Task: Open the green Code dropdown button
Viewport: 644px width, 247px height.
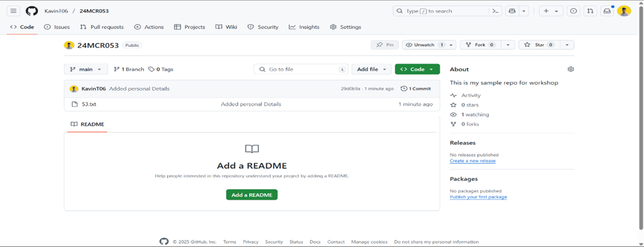Action: click(x=417, y=69)
